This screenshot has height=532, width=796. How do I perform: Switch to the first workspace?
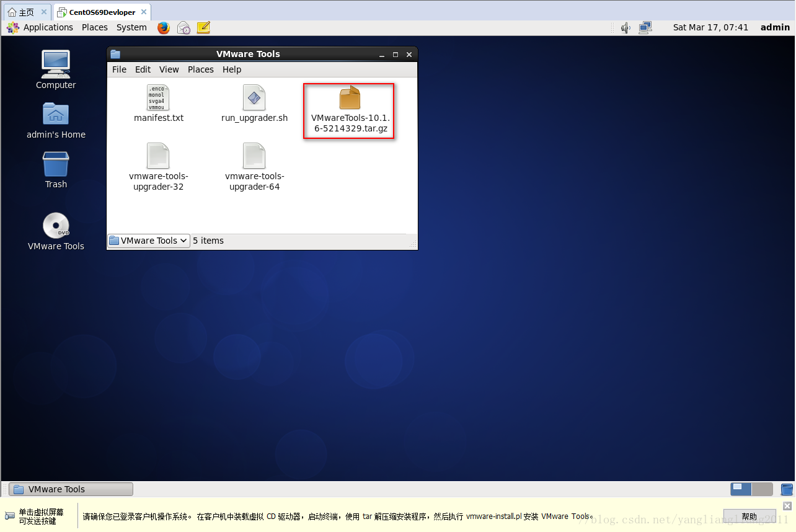click(x=741, y=489)
